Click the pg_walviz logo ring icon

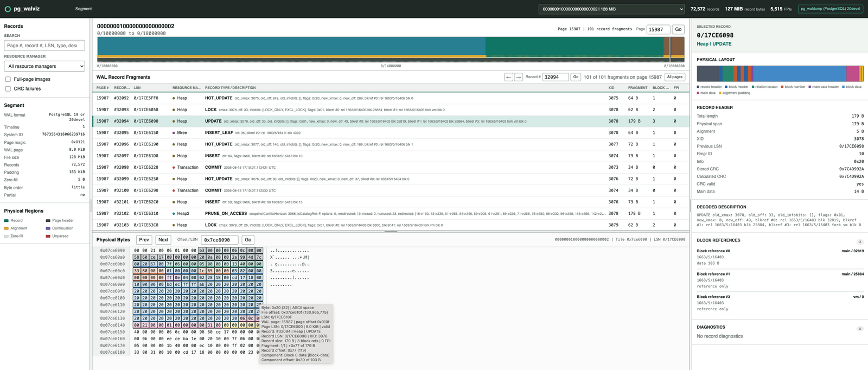(8, 9)
